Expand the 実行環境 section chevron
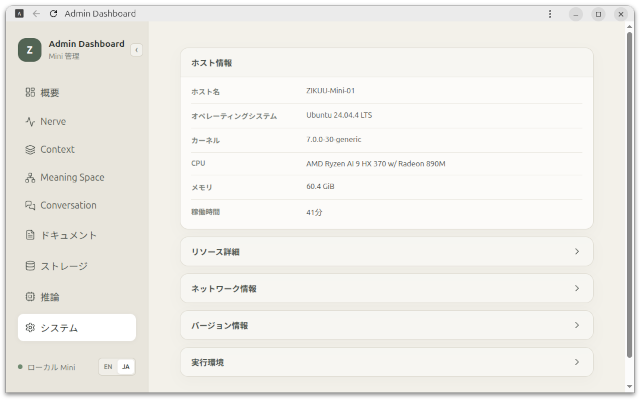Screen dimensions: 640x400 click(x=577, y=362)
